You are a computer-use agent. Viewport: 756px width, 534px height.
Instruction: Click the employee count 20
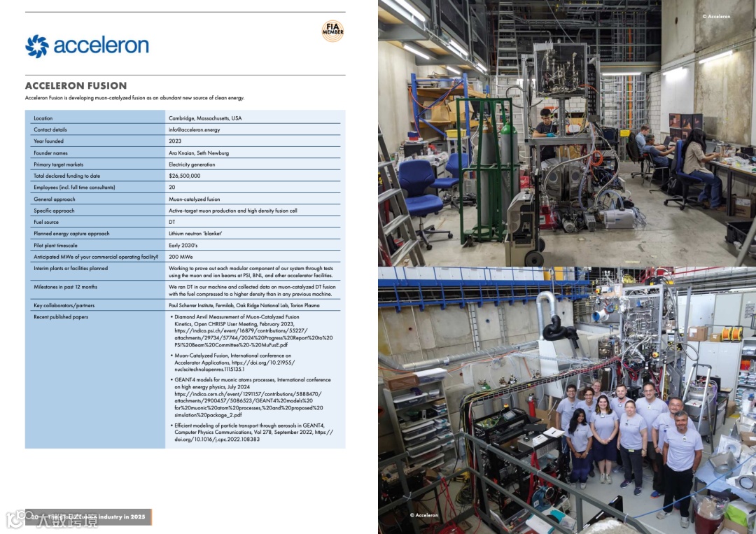(172, 188)
